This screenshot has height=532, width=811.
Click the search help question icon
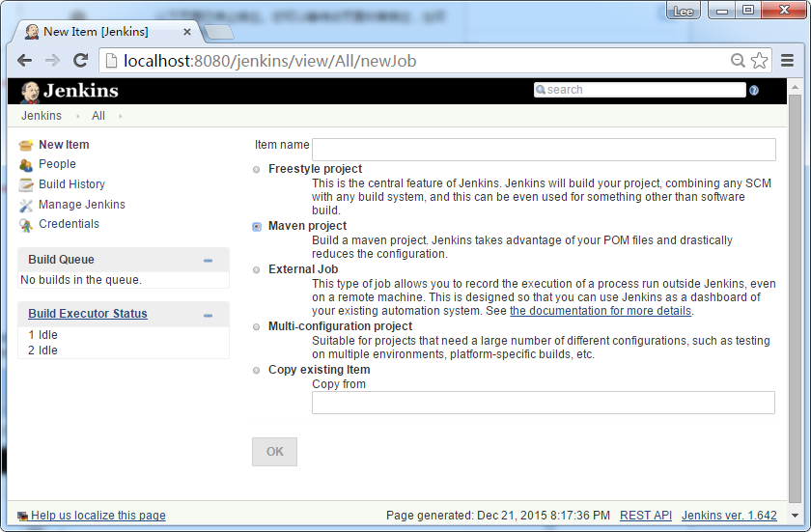pyautogui.click(x=754, y=90)
